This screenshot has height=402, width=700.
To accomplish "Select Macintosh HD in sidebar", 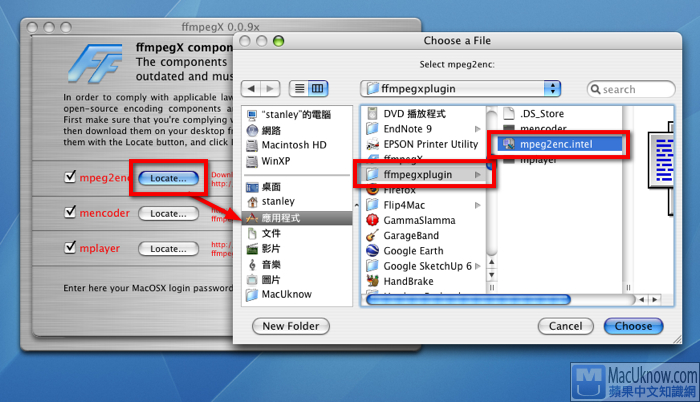I will (287, 145).
